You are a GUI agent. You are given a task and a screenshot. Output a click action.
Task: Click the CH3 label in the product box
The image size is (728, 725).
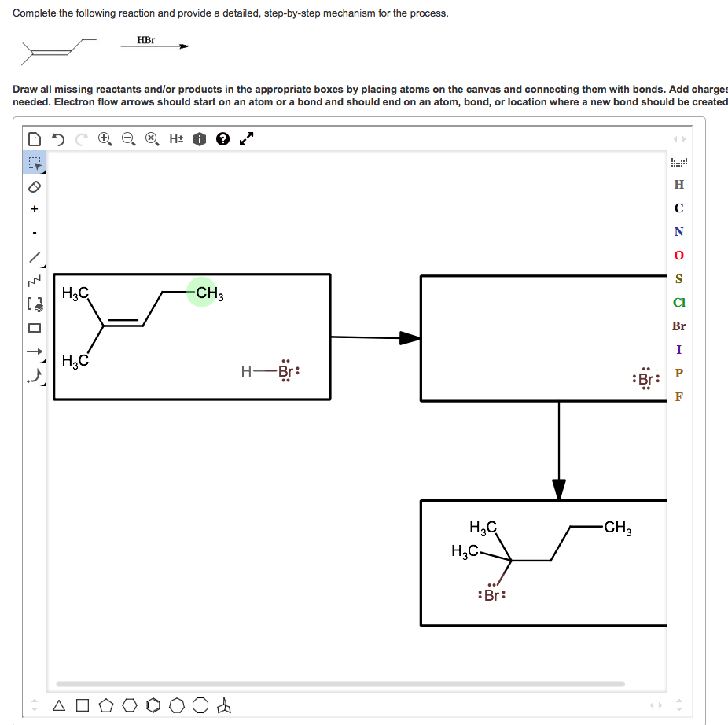click(x=617, y=527)
